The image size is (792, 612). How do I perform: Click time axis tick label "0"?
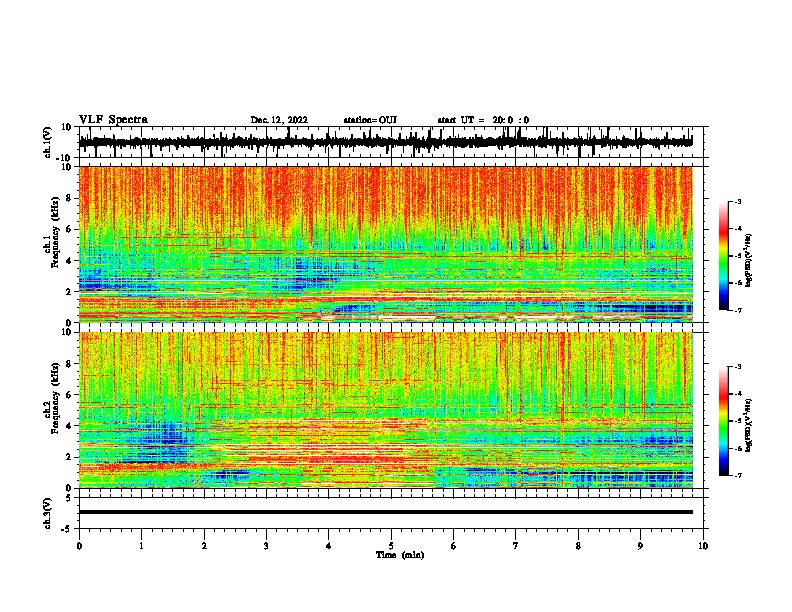(79, 546)
